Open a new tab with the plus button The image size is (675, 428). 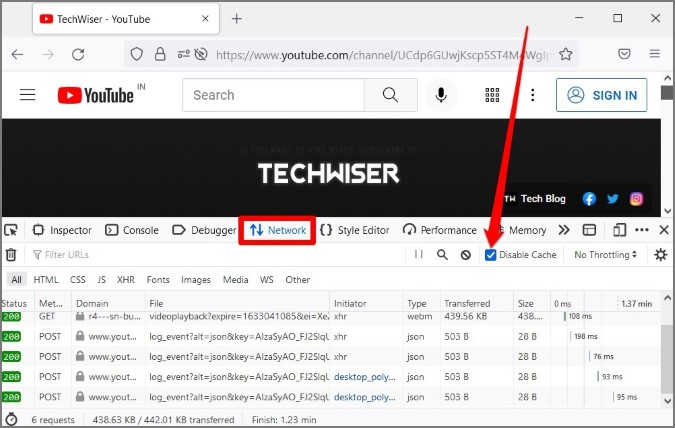(x=237, y=19)
